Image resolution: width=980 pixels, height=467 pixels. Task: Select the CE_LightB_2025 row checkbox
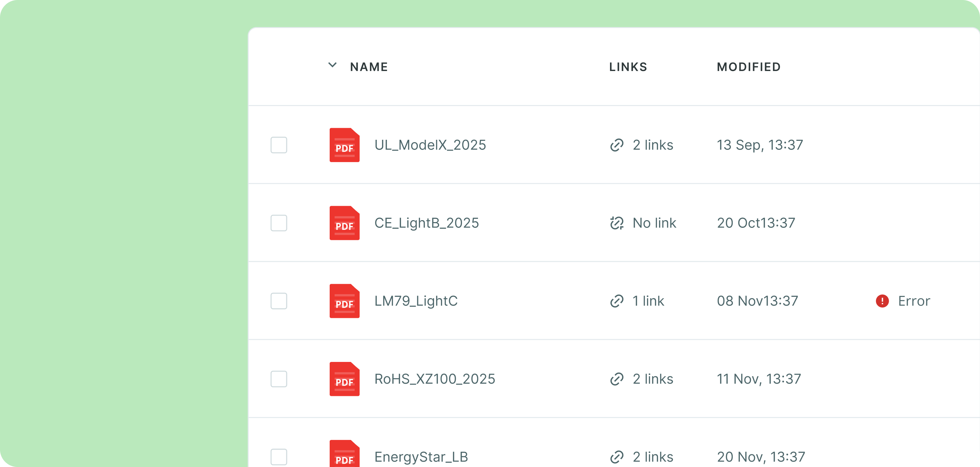click(x=279, y=223)
